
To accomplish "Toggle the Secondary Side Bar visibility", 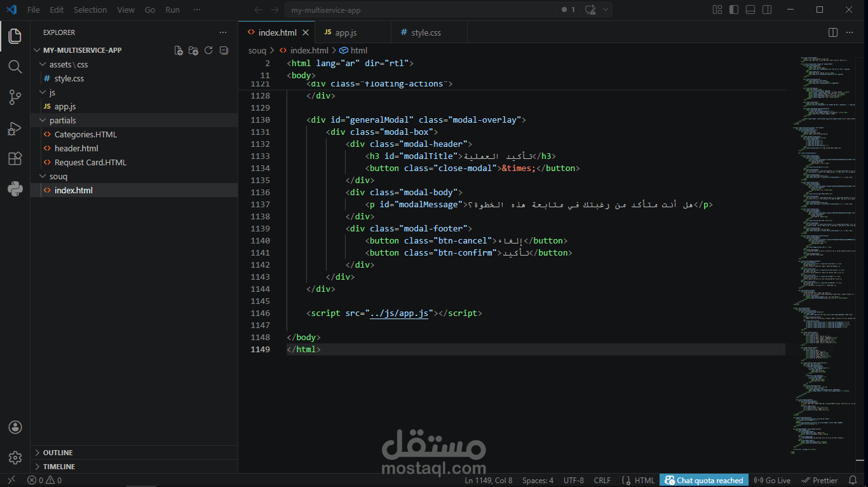I will [x=767, y=10].
